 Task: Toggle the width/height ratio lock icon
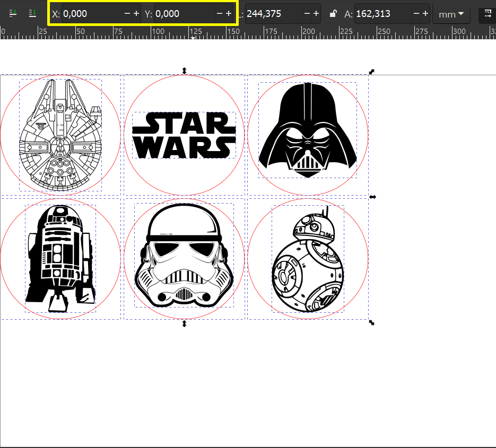coord(333,14)
